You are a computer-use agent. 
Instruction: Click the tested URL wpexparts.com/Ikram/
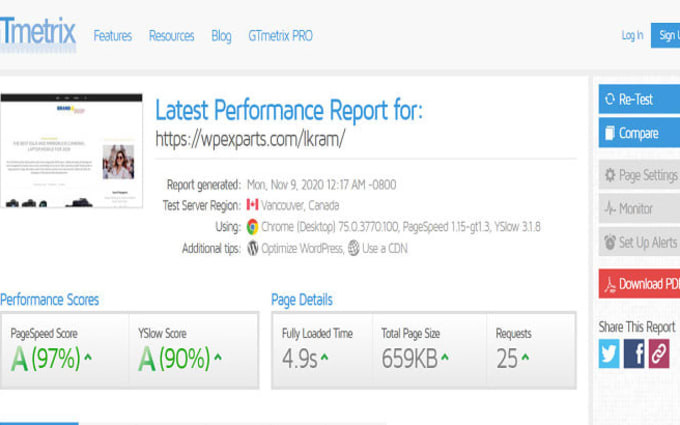pos(250,139)
